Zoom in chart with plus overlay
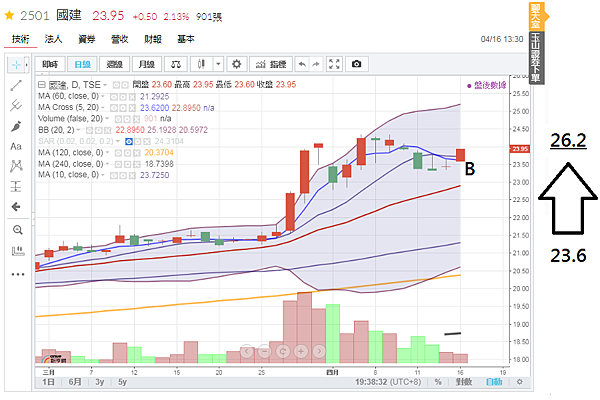This screenshot has height=400, width=600. tap(301, 351)
